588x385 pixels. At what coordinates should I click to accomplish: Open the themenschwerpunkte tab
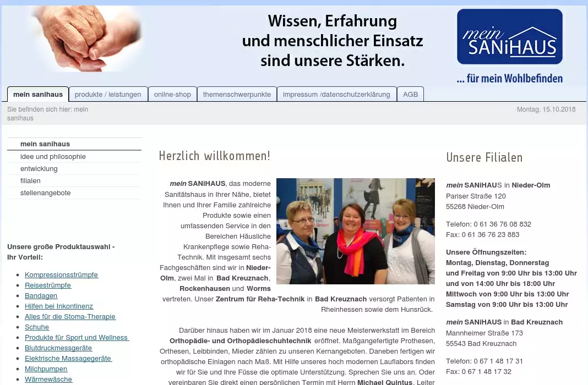(237, 95)
